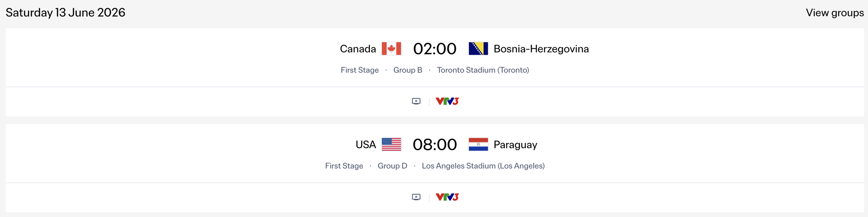Click the Canada flag icon
Screen dimensions: 868x217
pos(391,48)
